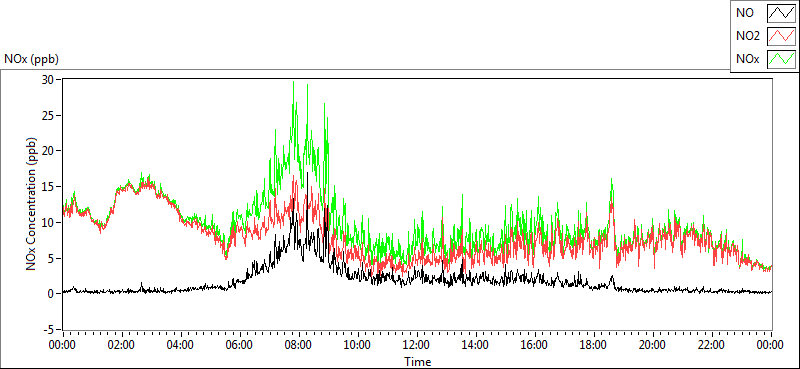The image size is (800, 369).
Task: Click the 02:00 time axis label
Action: (121, 346)
